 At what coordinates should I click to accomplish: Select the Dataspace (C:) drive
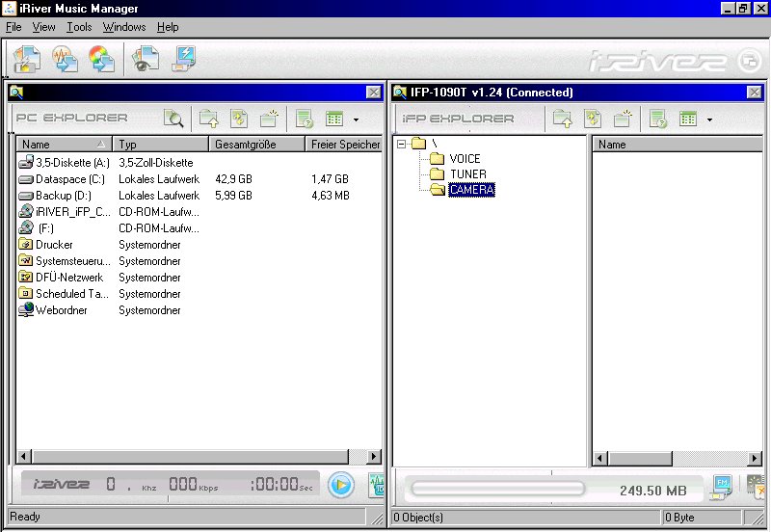[62, 179]
